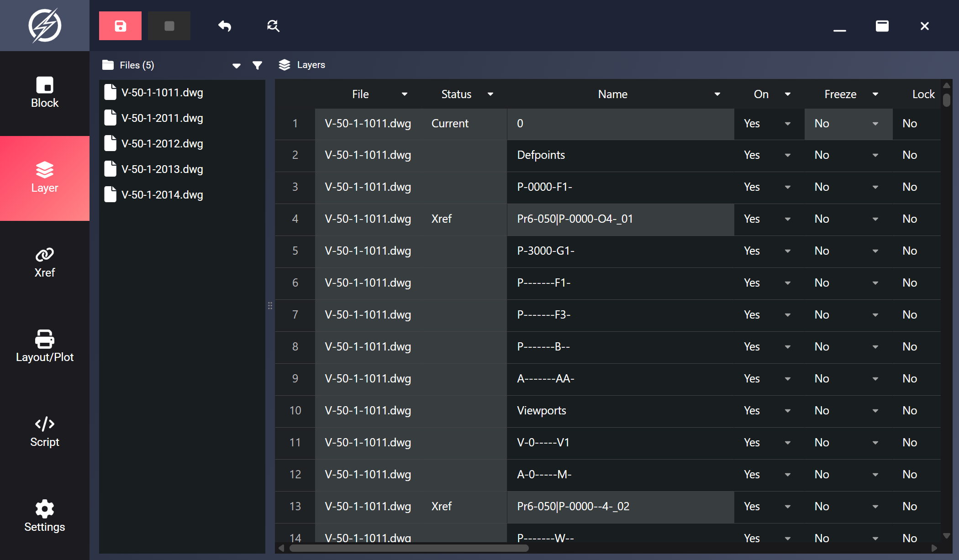Click the lightning bolt app logo
Image resolution: width=959 pixels, height=560 pixels.
point(45,26)
